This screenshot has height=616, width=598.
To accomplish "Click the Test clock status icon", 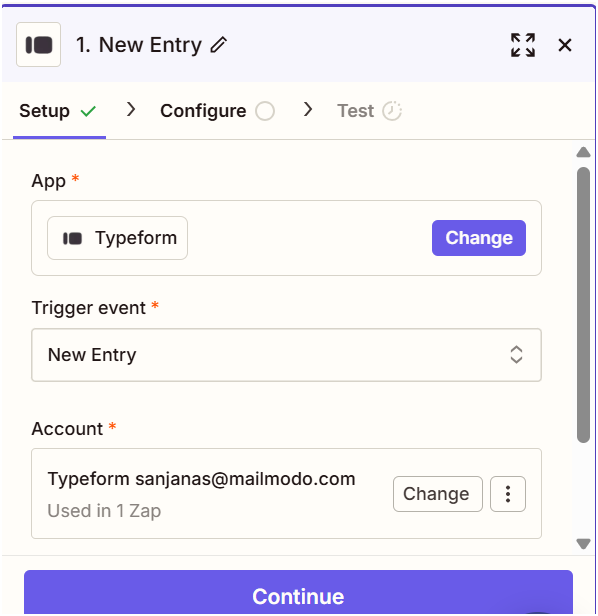I will [392, 111].
